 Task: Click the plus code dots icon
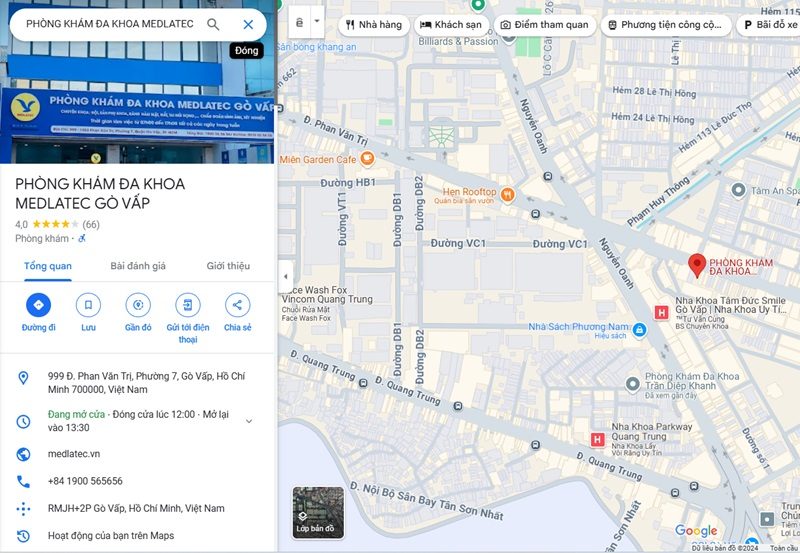[23, 509]
